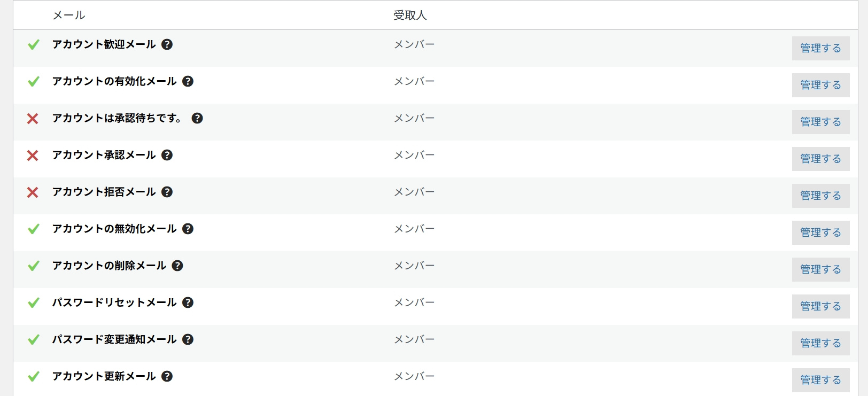868x396 pixels.
Task: Click the メール column header
Action: [68, 15]
